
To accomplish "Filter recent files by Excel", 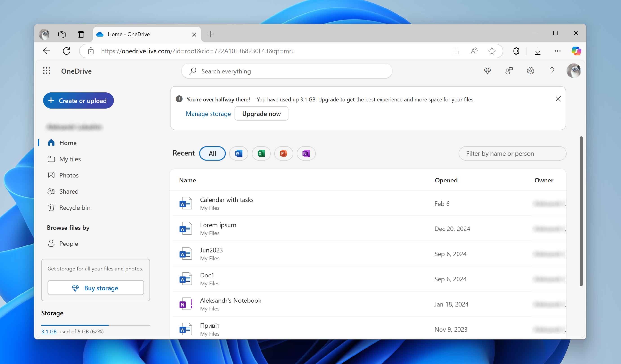I will pos(261,154).
